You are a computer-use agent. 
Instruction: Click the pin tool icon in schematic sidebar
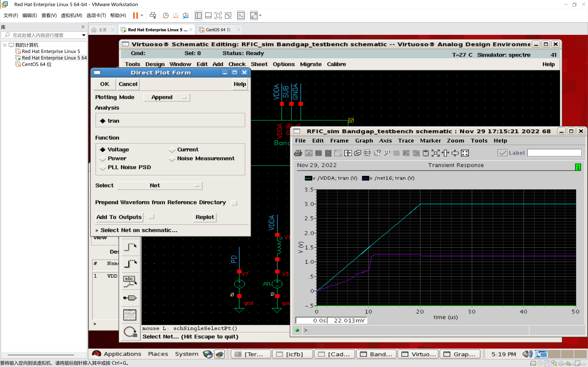tap(130, 298)
